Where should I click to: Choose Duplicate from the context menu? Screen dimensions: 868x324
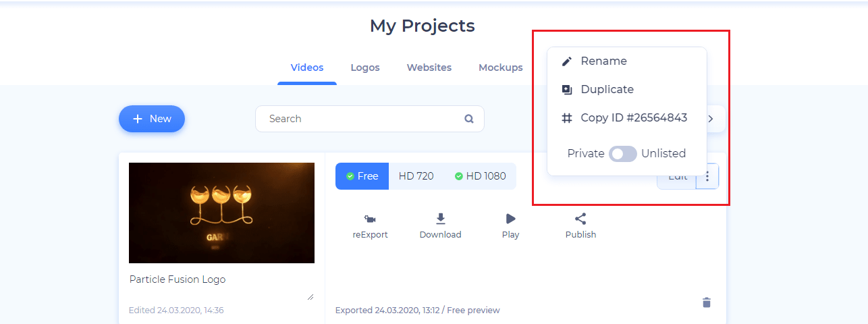click(x=606, y=90)
